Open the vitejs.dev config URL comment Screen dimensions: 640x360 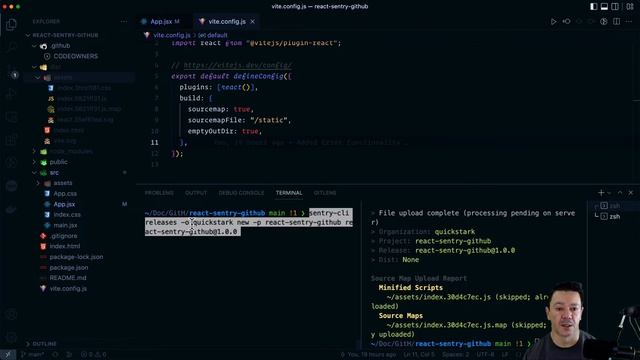[238, 65]
